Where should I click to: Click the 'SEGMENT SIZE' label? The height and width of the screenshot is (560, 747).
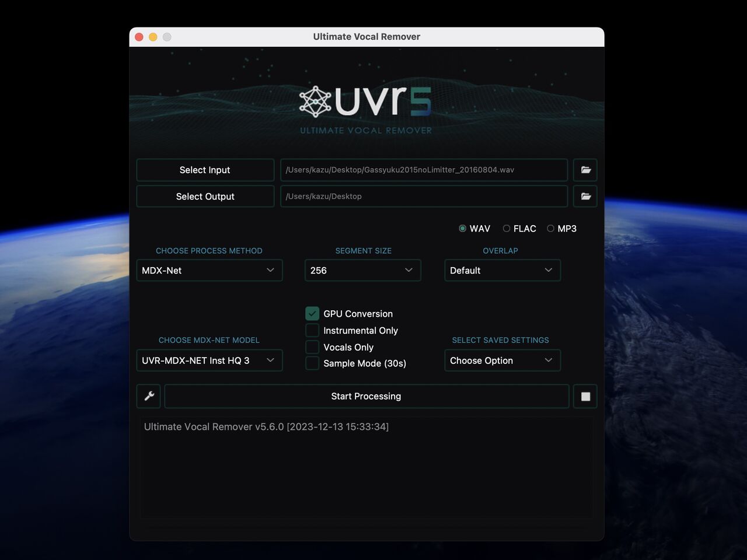(363, 251)
